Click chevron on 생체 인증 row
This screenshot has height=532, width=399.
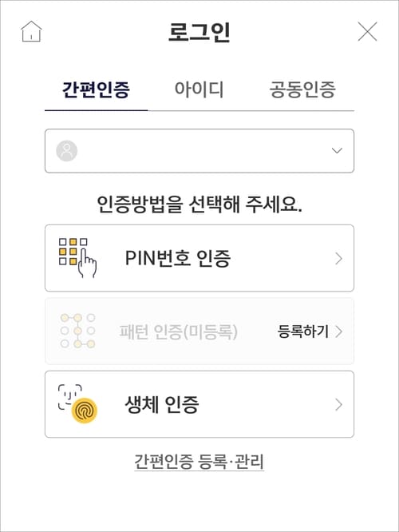(338, 404)
